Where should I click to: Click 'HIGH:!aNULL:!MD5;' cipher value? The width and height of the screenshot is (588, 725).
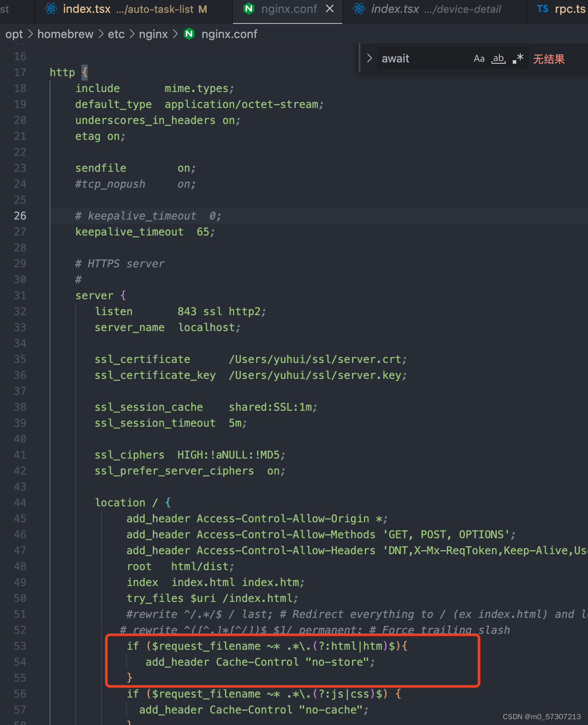(x=231, y=455)
